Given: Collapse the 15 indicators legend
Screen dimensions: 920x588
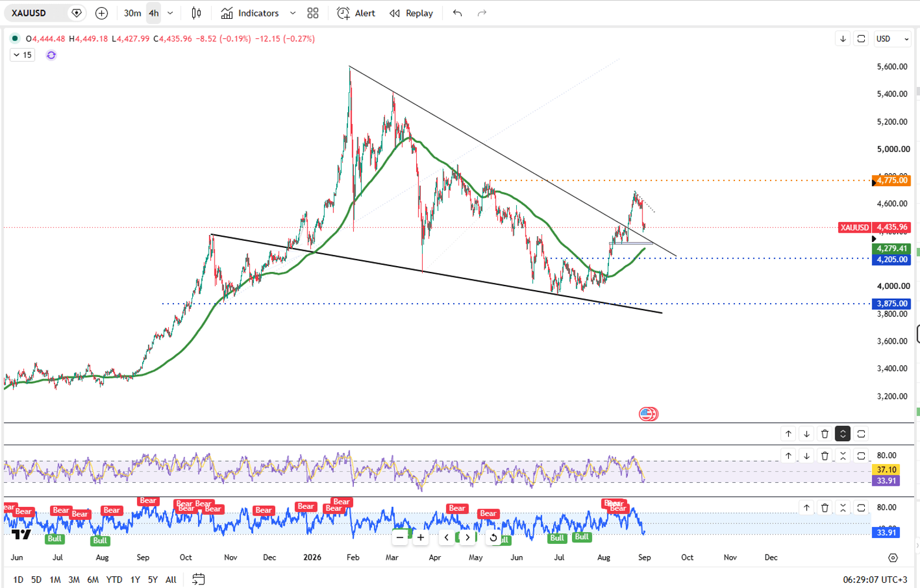Looking at the screenshot, I should pyautogui.click(x=22, y=55).
